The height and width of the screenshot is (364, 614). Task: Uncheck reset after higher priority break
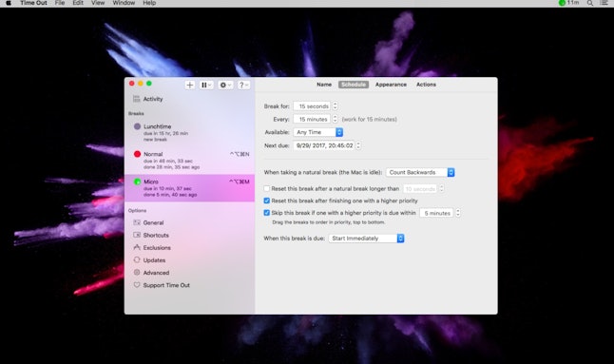point(267,201)
